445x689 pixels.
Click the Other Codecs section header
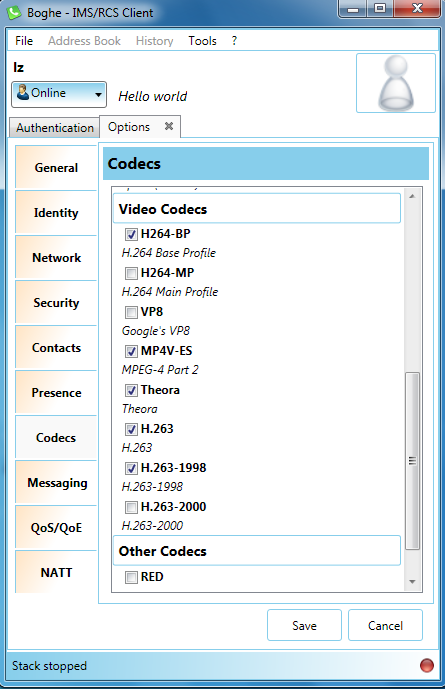click(257, 551)
